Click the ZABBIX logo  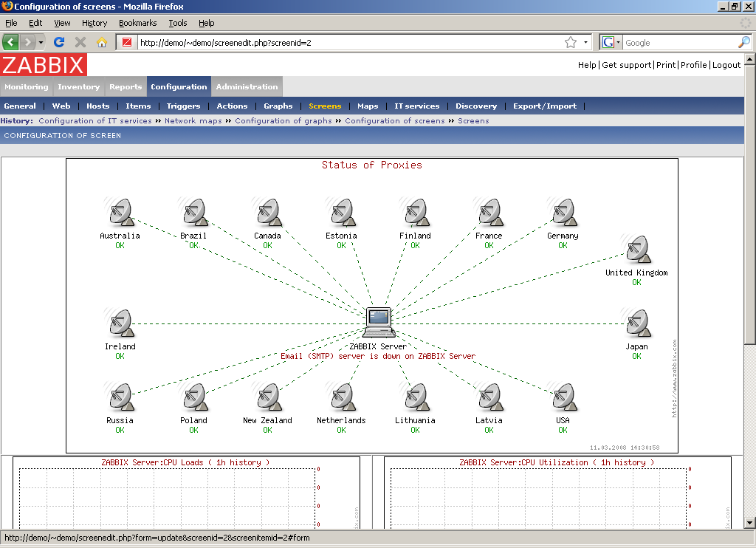pyautogui.click(x=44, y=65)
